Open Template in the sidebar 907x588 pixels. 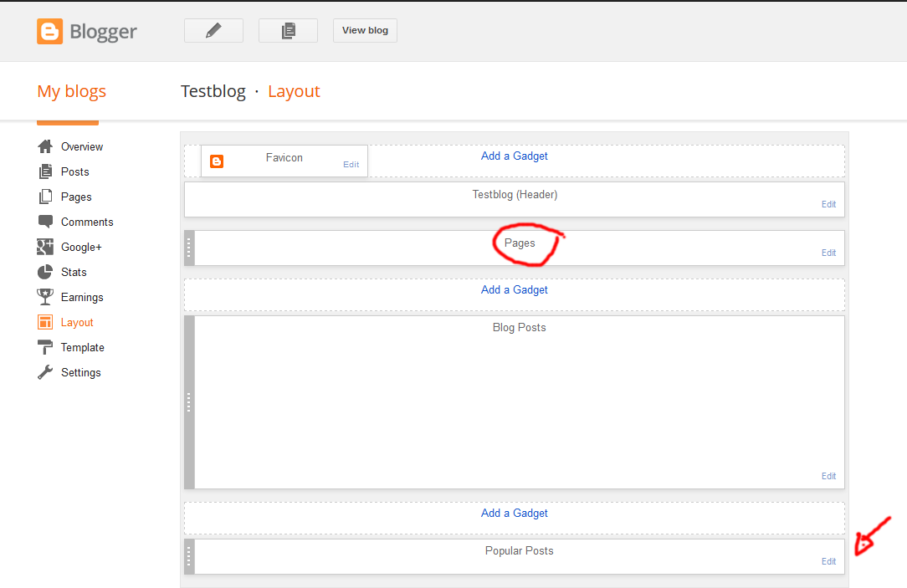coord(83,347)
